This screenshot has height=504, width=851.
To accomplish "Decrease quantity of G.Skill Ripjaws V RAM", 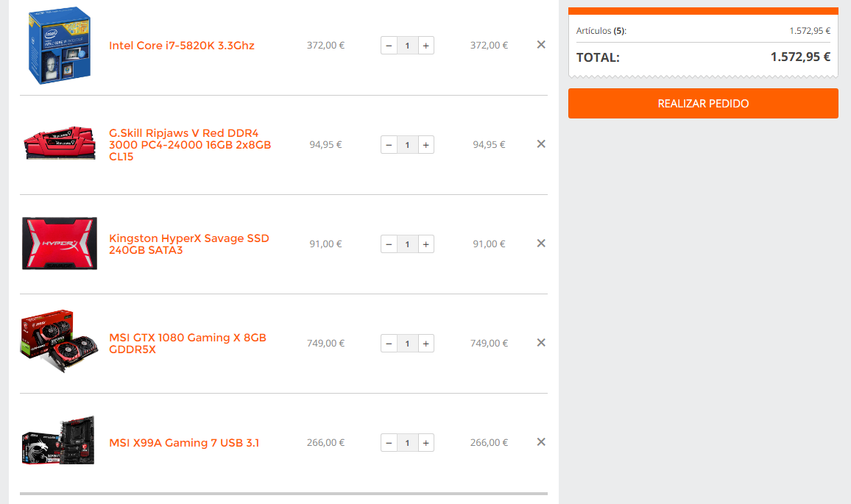I will coord(389,145).
